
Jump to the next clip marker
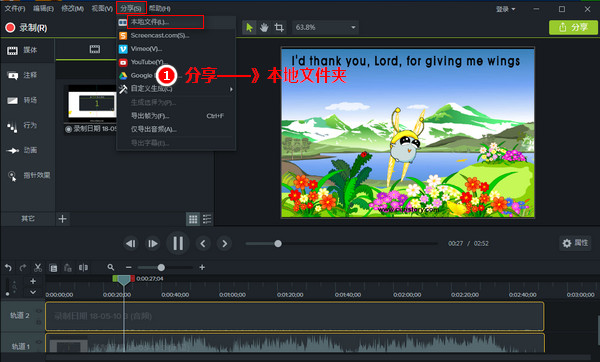point(225,243)
